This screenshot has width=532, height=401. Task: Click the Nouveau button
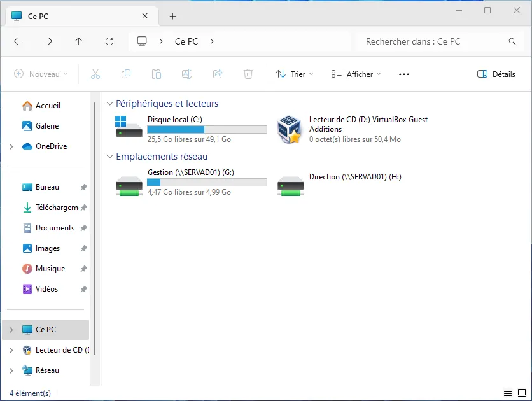(x=41, y=74)
